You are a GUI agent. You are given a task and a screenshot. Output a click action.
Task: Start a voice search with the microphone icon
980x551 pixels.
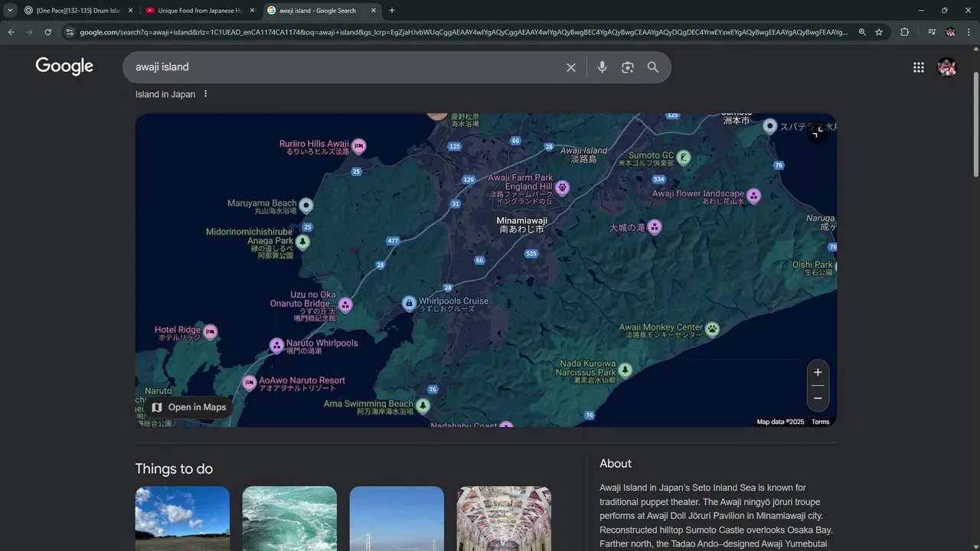[x=602, y=67]
